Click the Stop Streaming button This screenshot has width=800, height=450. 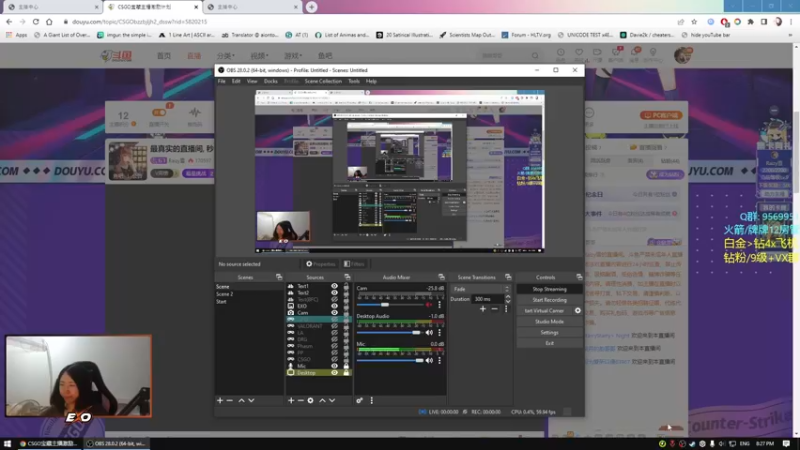[x=549, y=289]
